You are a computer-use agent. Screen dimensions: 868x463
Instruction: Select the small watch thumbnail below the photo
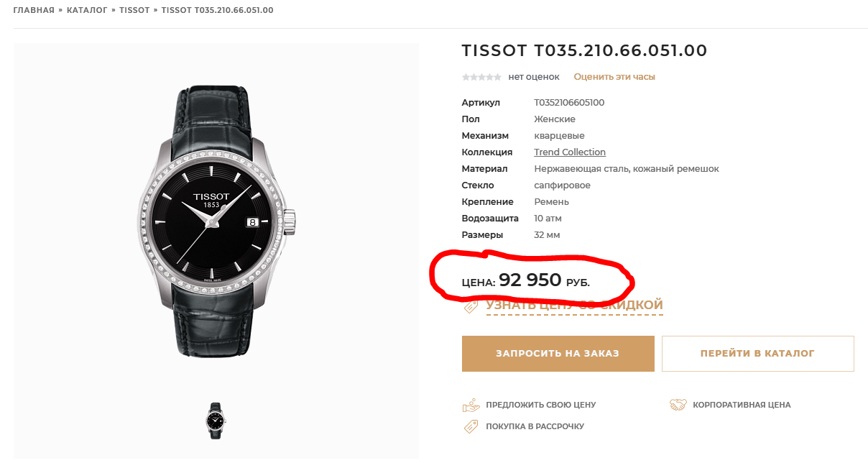tap(216, 420)
